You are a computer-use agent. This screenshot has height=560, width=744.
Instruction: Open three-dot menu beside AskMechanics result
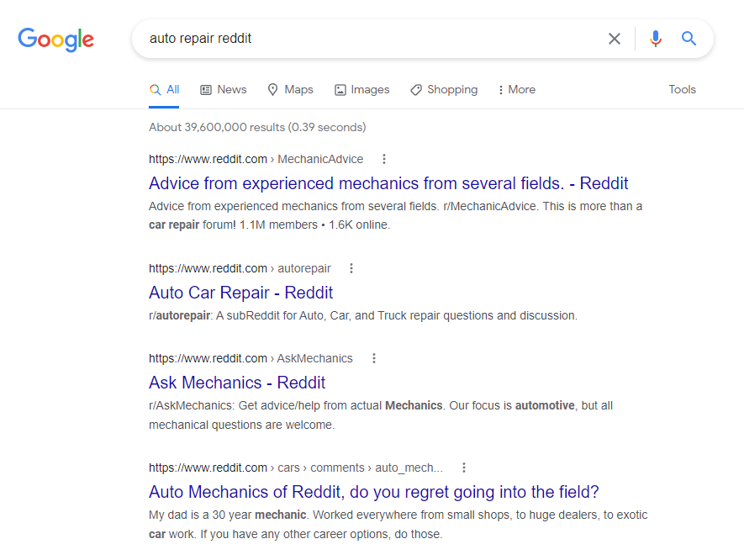point(374,358)
